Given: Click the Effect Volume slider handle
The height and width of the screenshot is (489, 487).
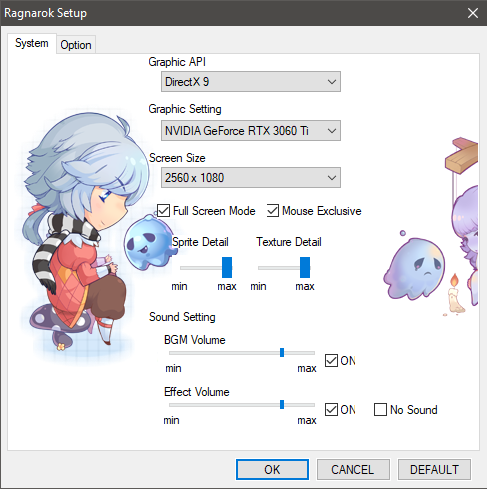Looking at the screenshot, I should pyautogui.click(x=282, y=404).
